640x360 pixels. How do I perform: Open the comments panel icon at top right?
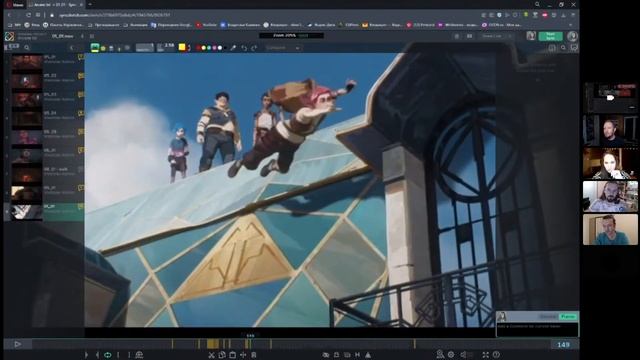(x=574, y=48)
